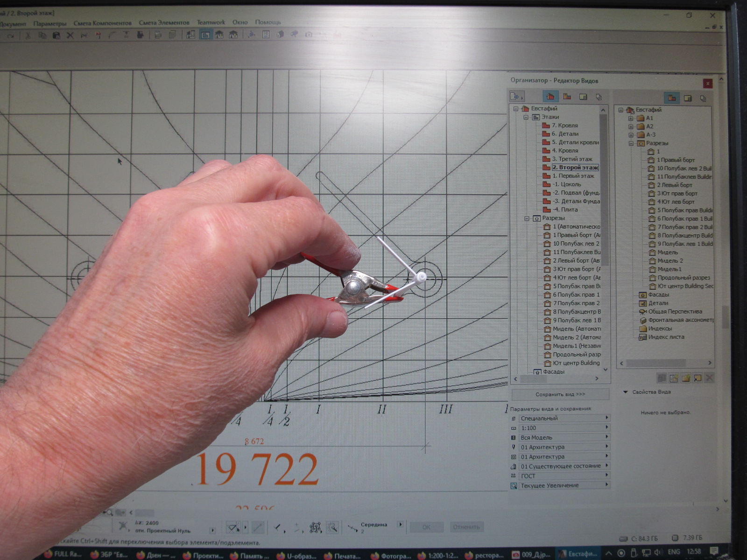Click the Delete X icon in the toolbar
747x560 pixels.
tap(70, 35)
